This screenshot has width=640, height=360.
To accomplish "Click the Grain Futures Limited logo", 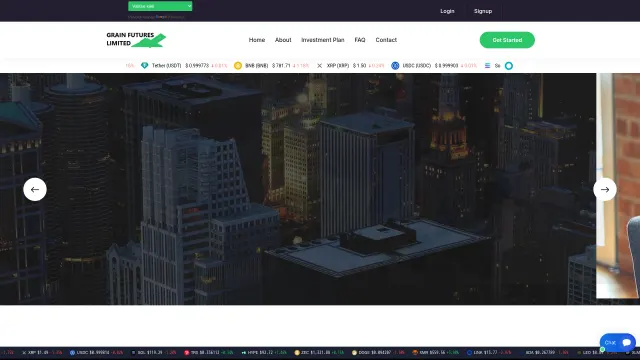I will click(136, 40).
